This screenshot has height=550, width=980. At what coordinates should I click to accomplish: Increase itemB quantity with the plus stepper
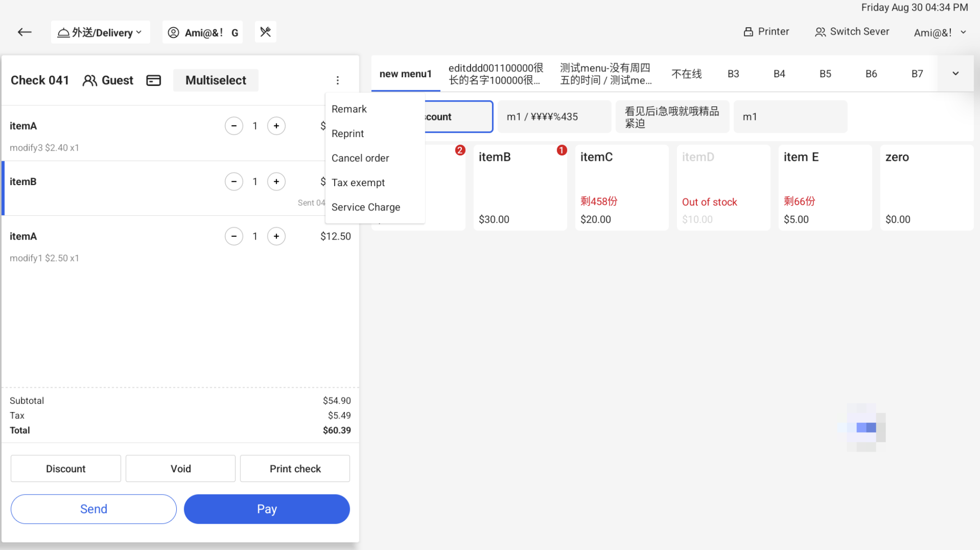pyautogui.click(x=276, y=181)
